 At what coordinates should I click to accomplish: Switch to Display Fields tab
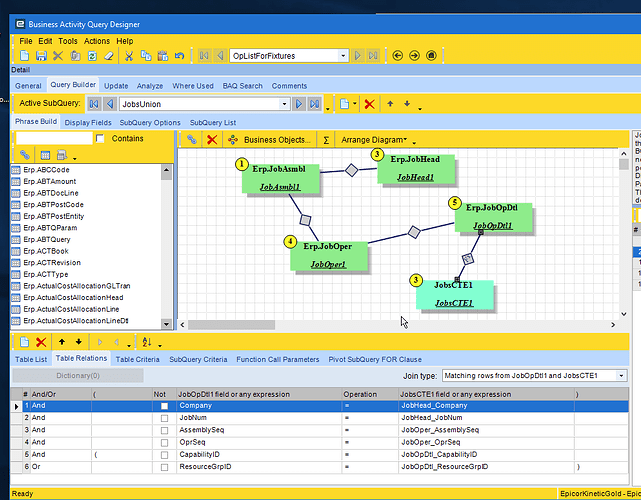88,123
